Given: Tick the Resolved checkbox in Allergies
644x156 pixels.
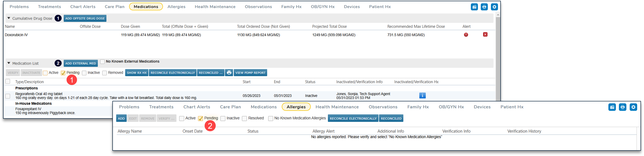Looking at the screenshot, I should [244, 118].
